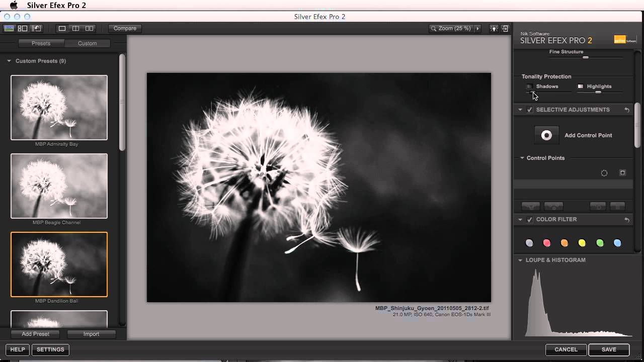Collapse the Color Filter section
Screen dimensions: 644x362
(520, 220)
